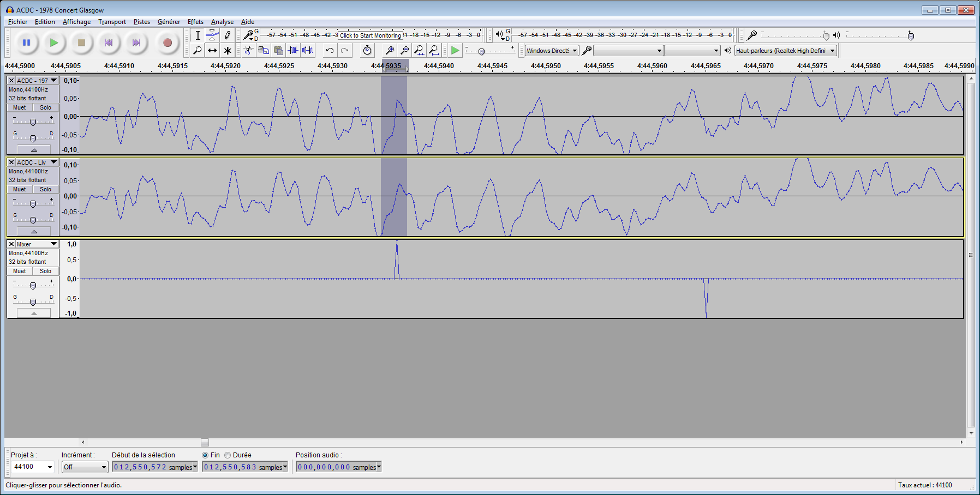Open the Incrément dropdown set to Off
This screenshot has width=980, height=495.
click(x=85, y=467)
